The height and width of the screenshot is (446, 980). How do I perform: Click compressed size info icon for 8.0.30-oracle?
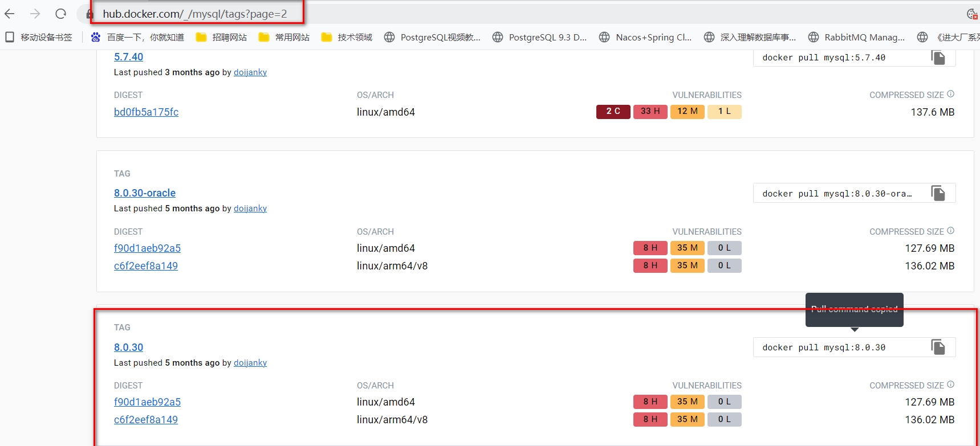pos(950,231)
